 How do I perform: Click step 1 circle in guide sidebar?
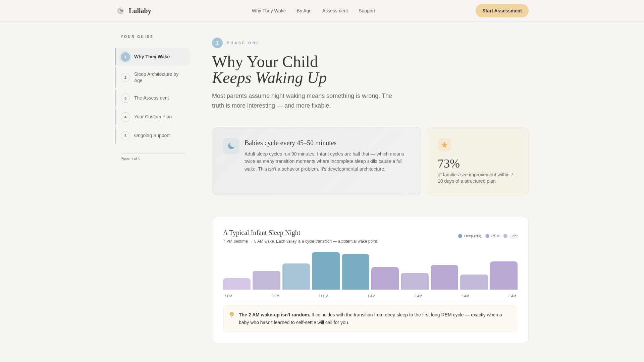pyautogui.click(x=125, y=57)
